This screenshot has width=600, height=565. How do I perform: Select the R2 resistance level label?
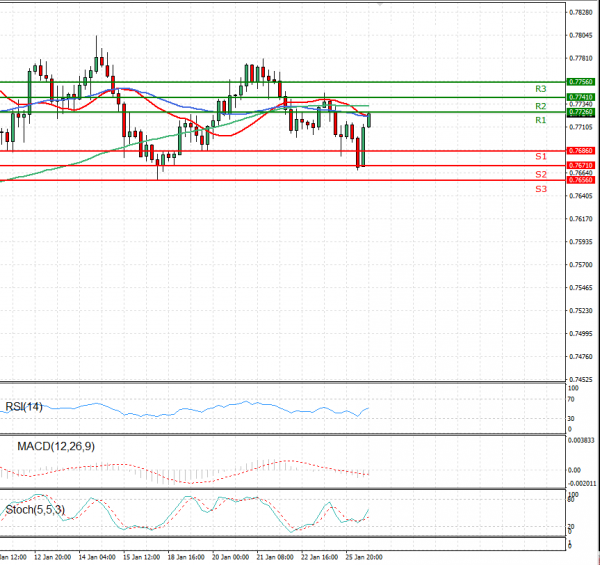coord(540,105)
